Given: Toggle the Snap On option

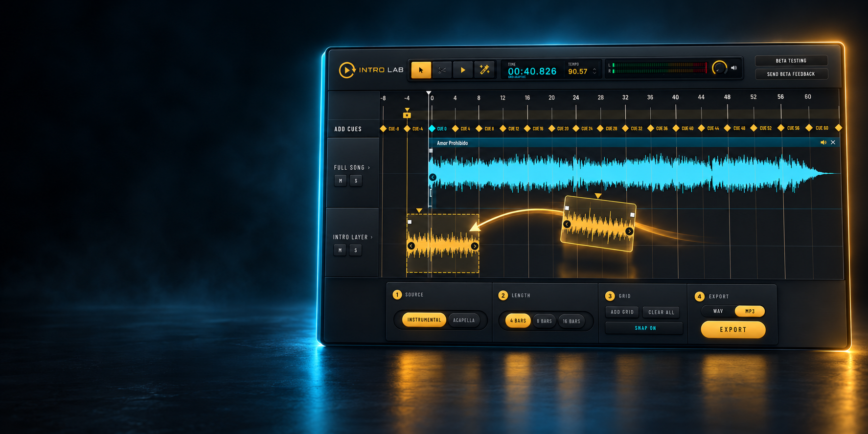Looking at the screenshot, I should tap(644, 328).
